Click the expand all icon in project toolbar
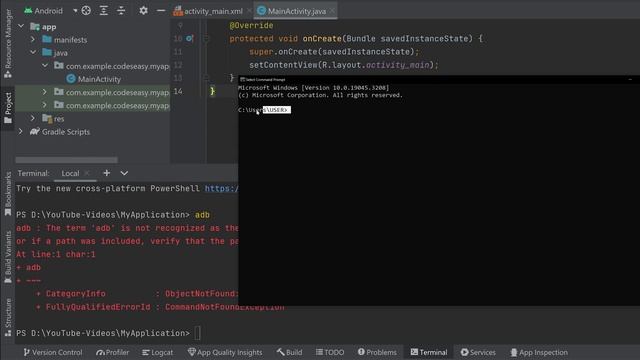This screenshot has width=640, height=360. point(104,11)
